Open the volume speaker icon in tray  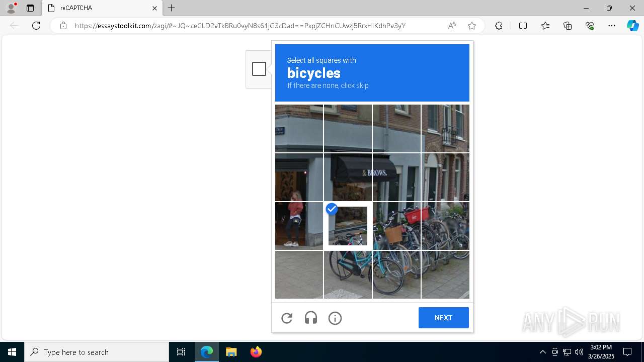(x=579, y=352)
